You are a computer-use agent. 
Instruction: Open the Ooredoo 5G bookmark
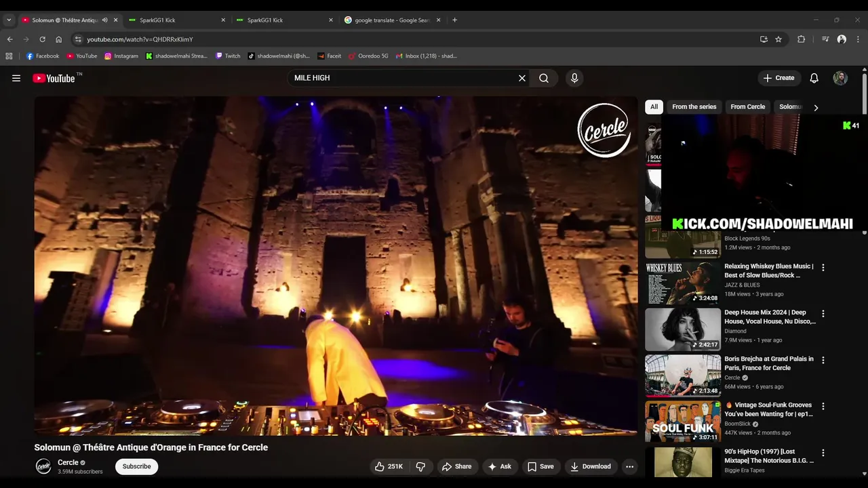(368, 56)
